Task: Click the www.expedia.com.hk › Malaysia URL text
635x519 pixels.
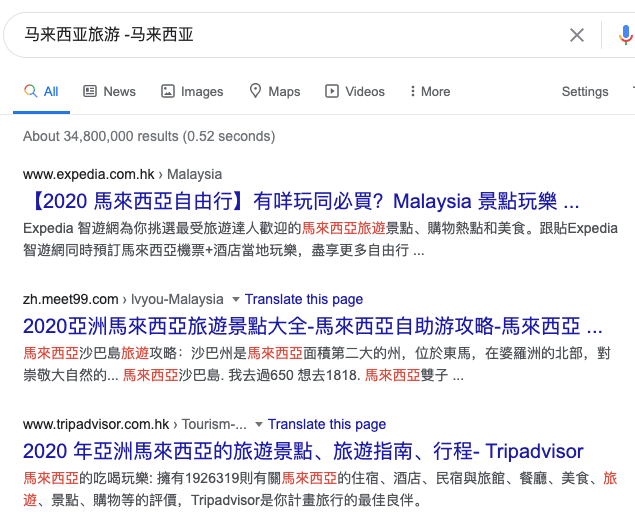Action: pyautogui.click(x=122, y=174)
